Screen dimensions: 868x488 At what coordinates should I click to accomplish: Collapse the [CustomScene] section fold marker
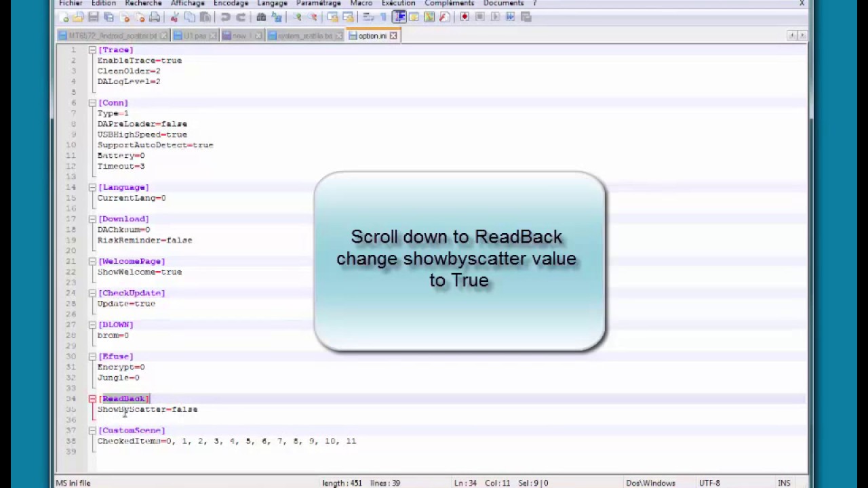92,430
